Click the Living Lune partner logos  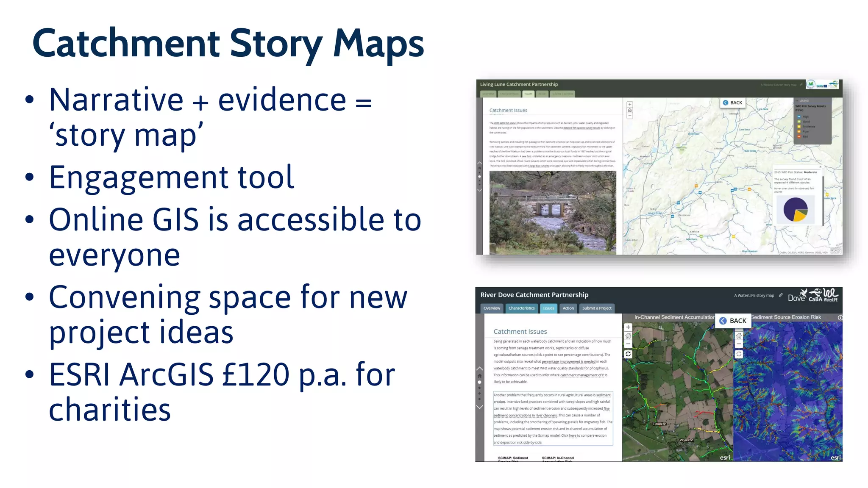click(x=822, y=84)
